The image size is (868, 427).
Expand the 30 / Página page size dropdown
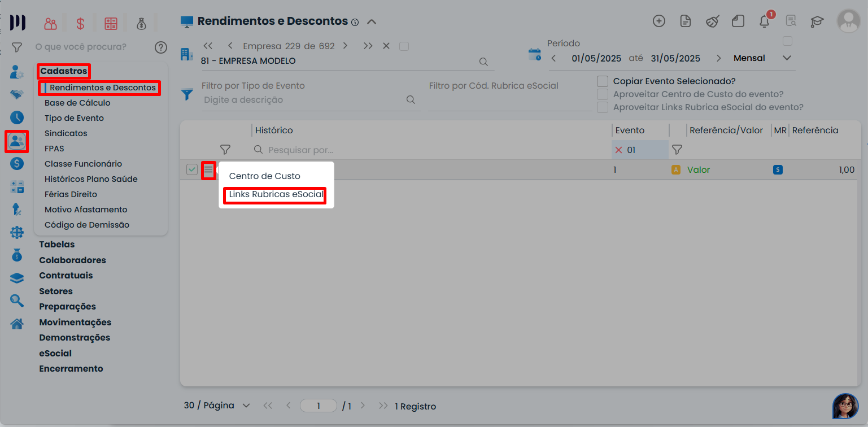tap(246, 406)
